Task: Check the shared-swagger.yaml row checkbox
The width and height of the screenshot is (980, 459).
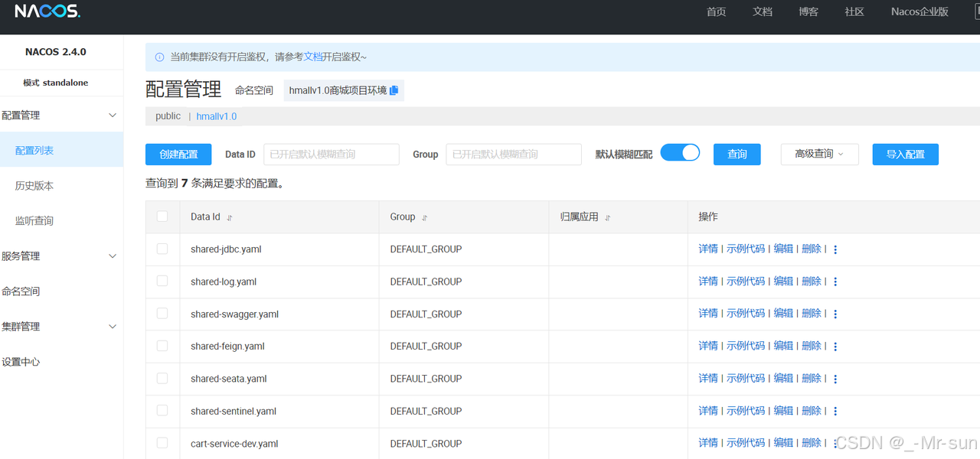Action: click(162, 313)
